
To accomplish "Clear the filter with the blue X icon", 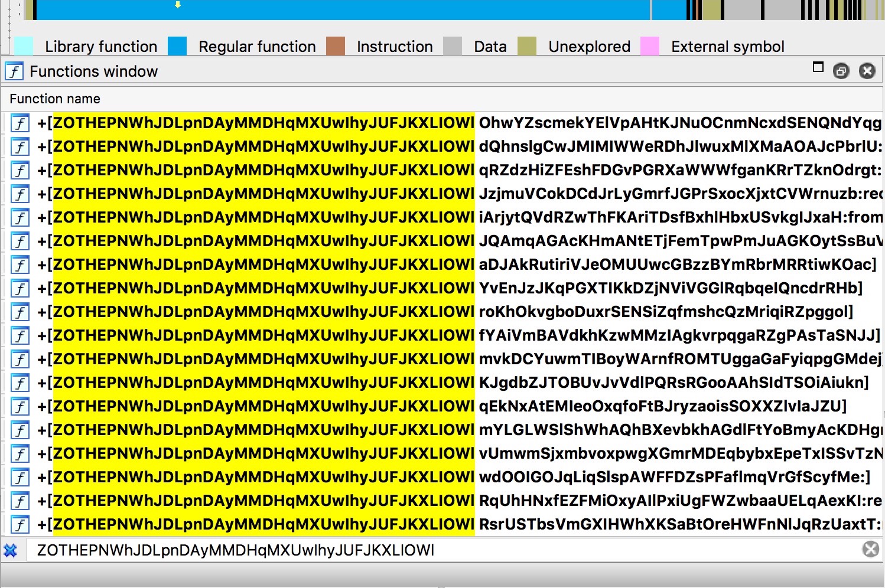I will (x=11, y=550).
